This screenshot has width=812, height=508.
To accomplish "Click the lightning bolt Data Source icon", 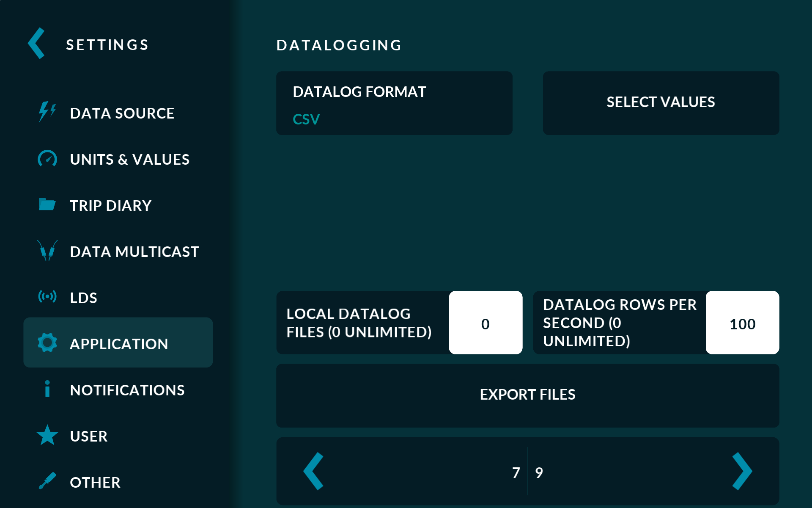I will coord(47,112).
